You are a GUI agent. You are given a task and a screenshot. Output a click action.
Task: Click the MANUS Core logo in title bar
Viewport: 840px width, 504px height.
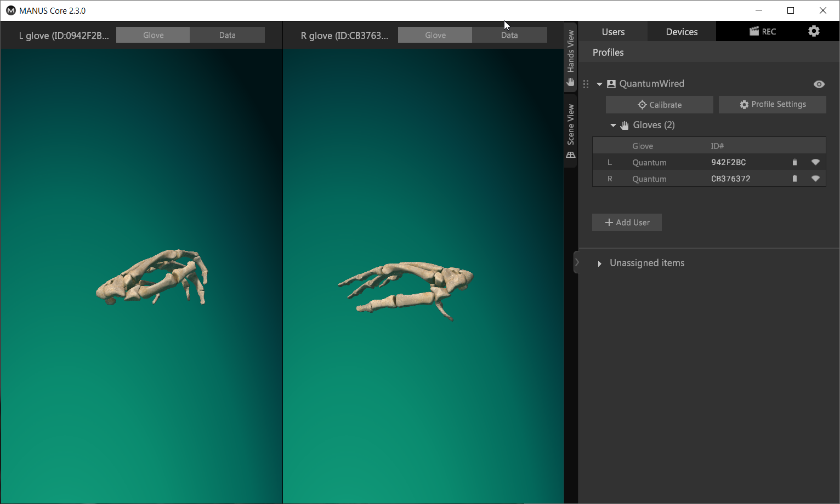(x=10, y=10)
